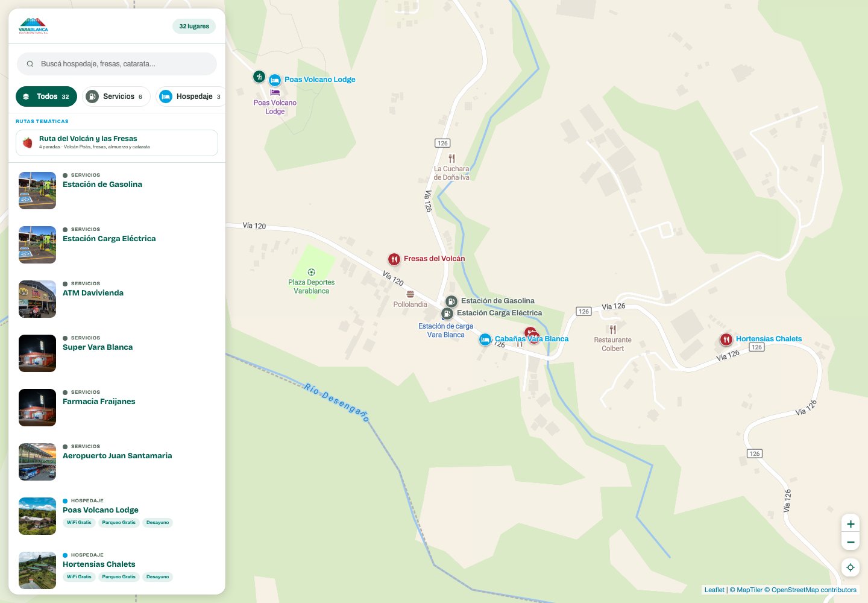The image size is (868, 603).
Task: Click the Farmacia Fraijanes thumbnail
Action: point(37,408)
